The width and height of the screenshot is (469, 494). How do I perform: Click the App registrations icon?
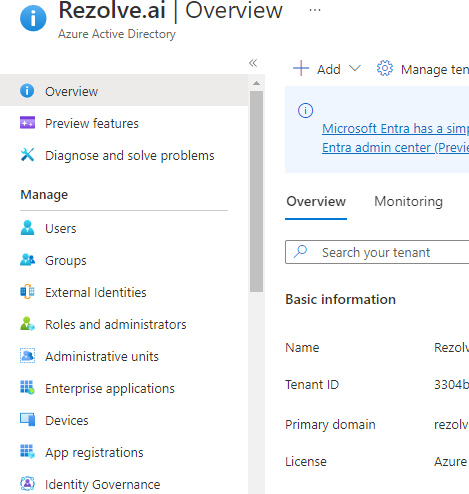click(27, 452)
